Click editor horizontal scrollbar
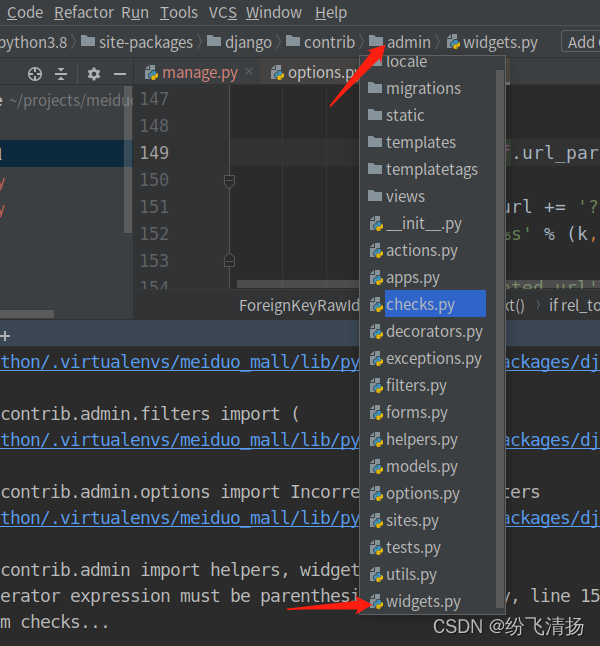The width and height of the screenshot is (600, 646). coord(298,284)
